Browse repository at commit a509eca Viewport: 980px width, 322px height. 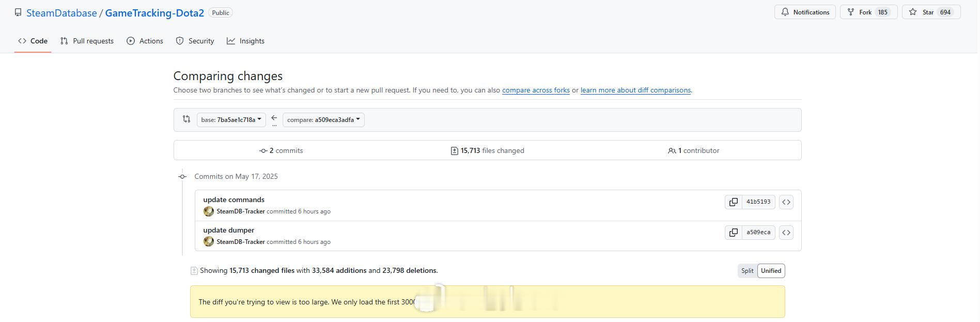pyautogui.click(x=786, y=233)
